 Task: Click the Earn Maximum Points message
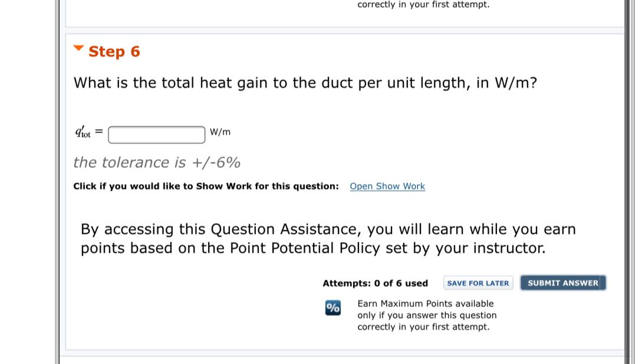pos(425,315)
